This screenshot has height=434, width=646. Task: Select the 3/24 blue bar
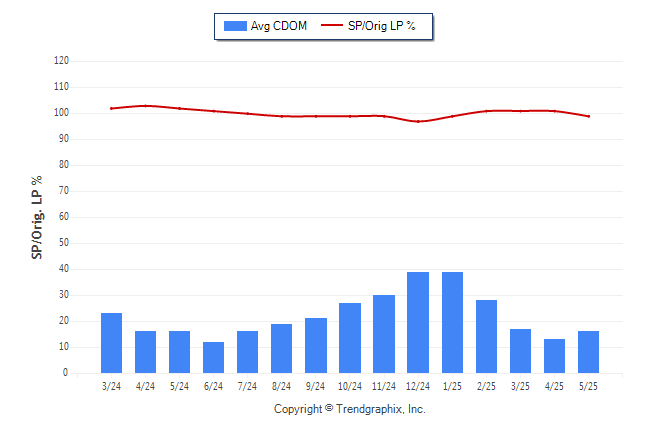coord(111,343)
